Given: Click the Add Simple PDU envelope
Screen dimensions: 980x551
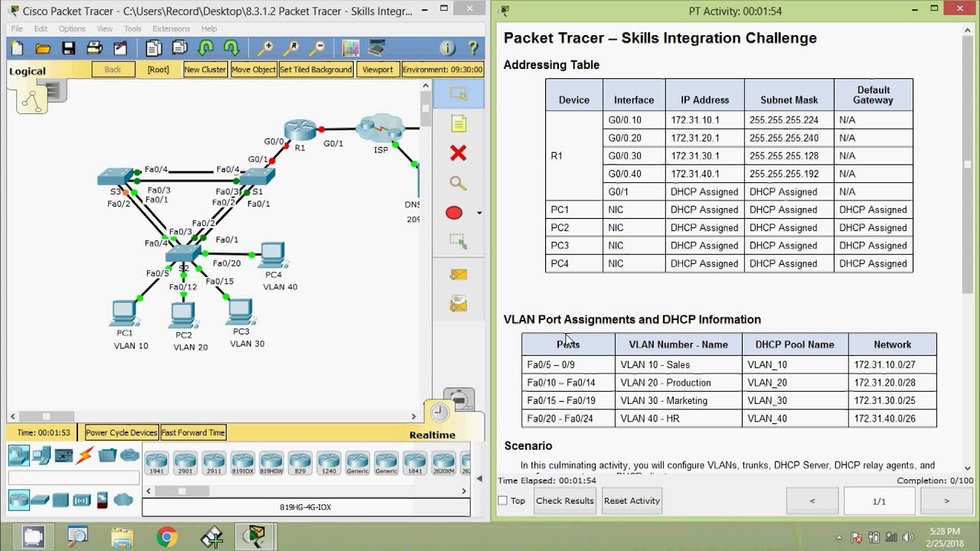Looking at the screenshot, I should coord(458,274).
